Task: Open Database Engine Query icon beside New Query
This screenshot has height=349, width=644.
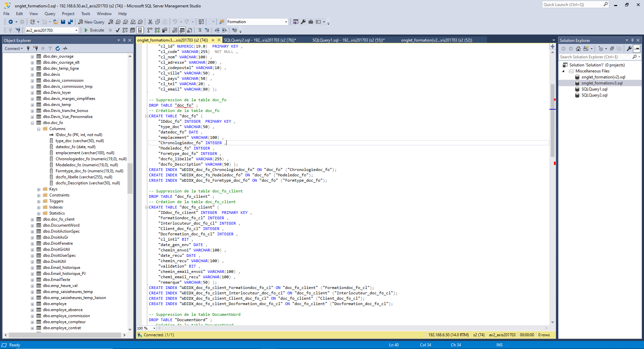Action: [111, 22]
